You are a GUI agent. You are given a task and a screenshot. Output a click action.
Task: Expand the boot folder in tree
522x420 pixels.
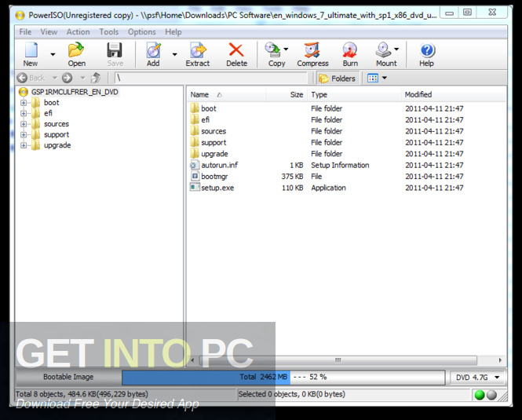click(24, 103)
